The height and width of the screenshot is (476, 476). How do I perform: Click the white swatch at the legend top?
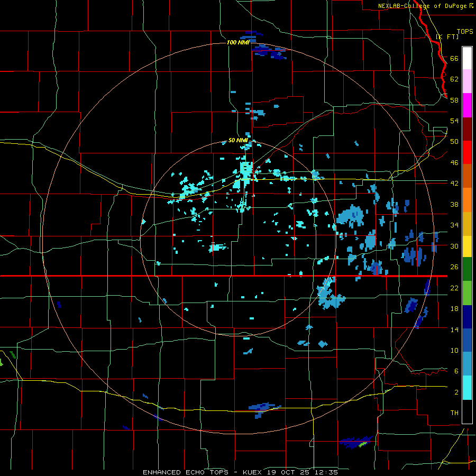tap(467, 58)
